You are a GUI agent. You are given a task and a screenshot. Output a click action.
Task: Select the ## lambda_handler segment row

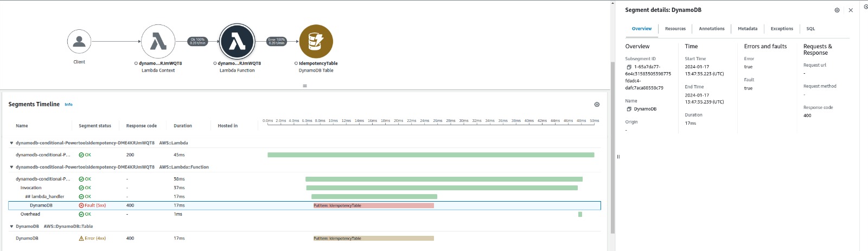click(44, 197)
